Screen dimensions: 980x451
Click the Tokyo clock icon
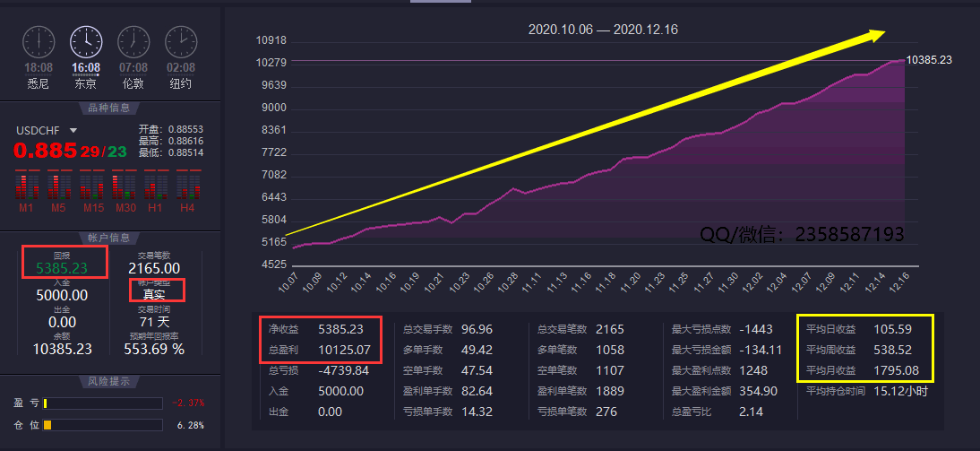[x=86, y=42]
